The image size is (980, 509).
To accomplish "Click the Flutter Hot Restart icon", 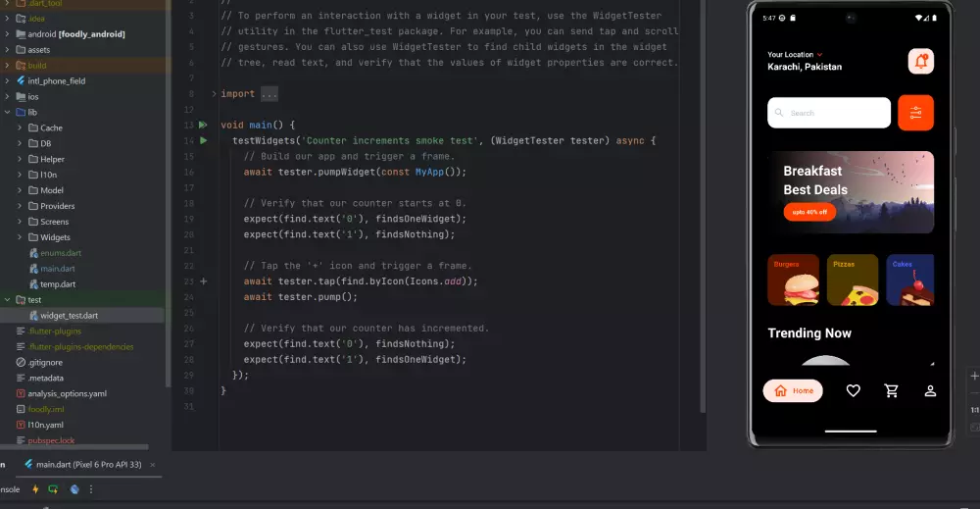I will pyautogui.click(x=53, y=489).
